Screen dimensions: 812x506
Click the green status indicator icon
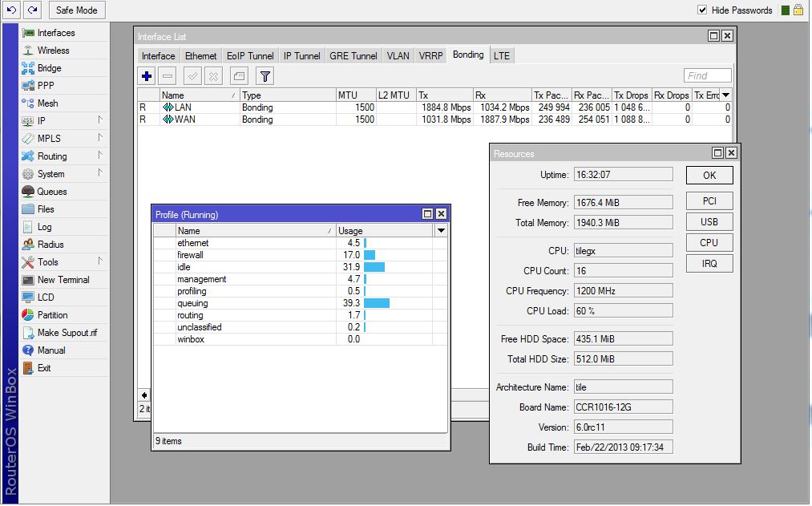786,10
